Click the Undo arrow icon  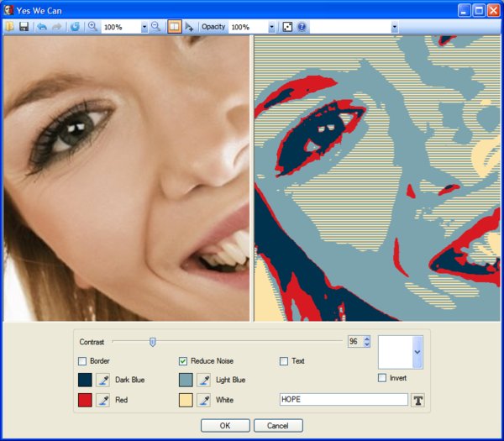click(42, 27)
